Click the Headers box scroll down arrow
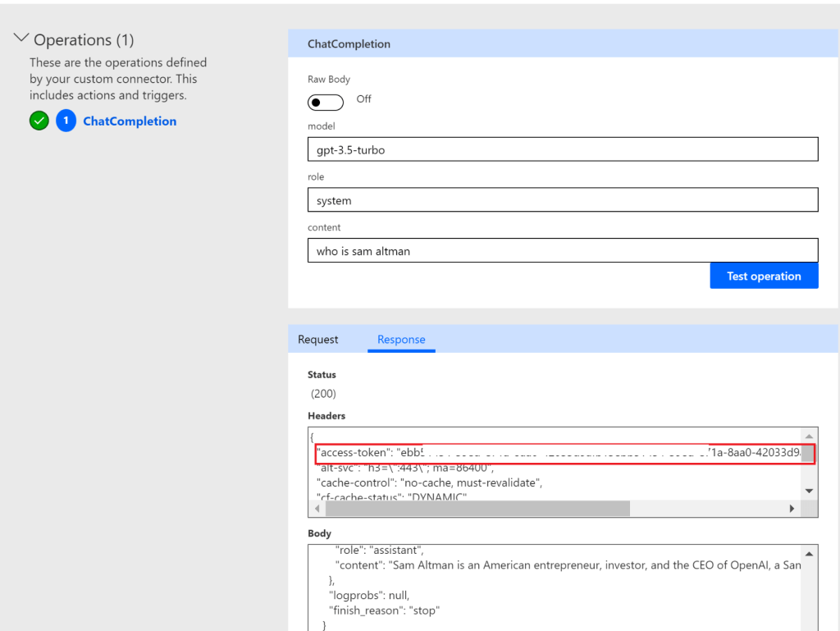 (810, 491)
